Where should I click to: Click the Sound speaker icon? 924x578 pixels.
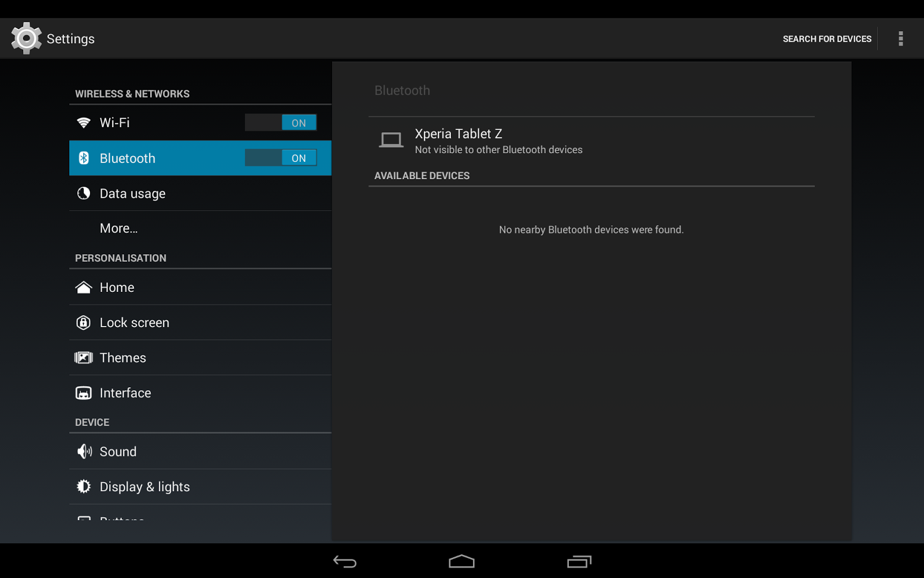click(84, 451)
